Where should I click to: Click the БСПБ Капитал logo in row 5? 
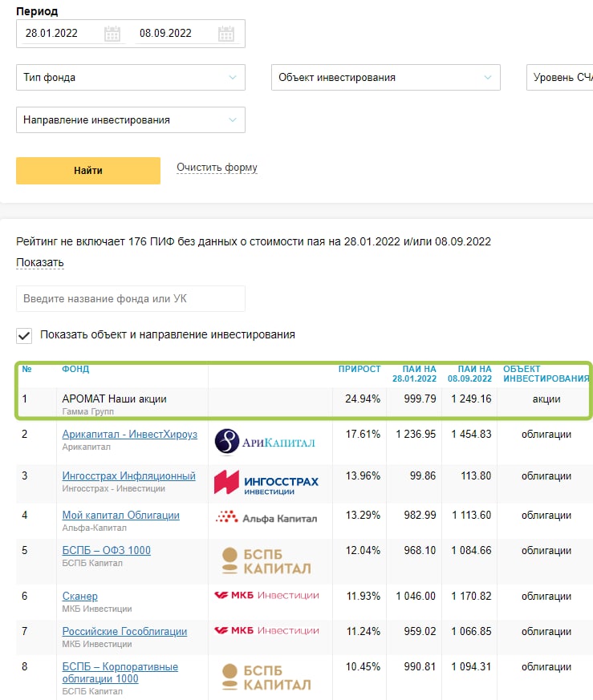tap(266, 560)
